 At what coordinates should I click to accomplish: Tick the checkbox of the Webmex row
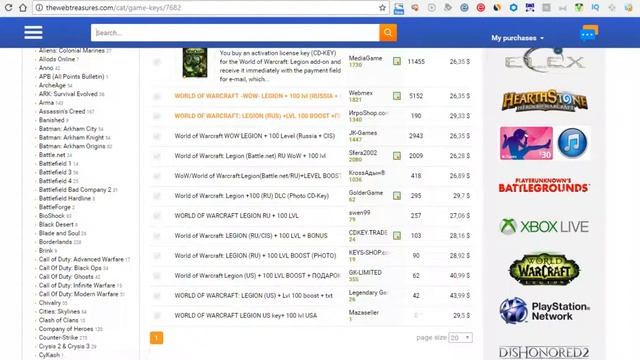point(157,96)
